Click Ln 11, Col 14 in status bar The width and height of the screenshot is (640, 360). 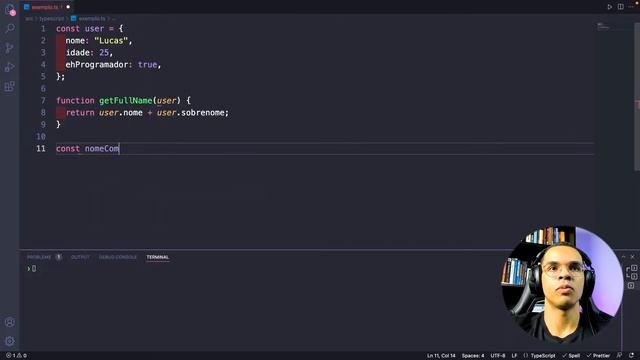441,356
